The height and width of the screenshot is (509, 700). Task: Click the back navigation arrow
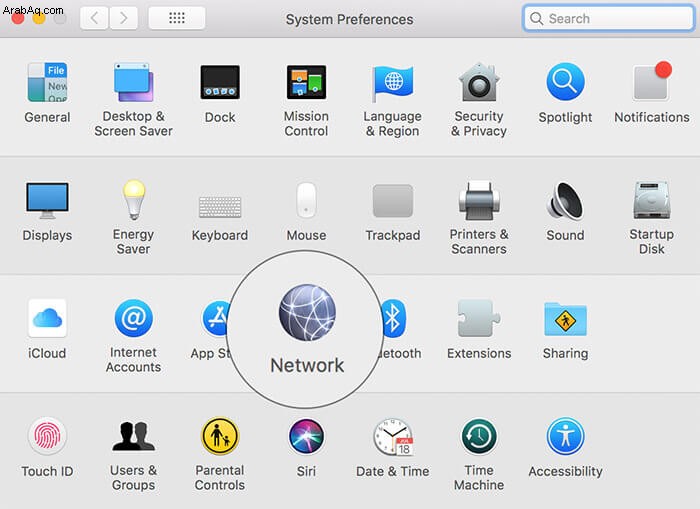pyautogui.click(x=94, y=18)
